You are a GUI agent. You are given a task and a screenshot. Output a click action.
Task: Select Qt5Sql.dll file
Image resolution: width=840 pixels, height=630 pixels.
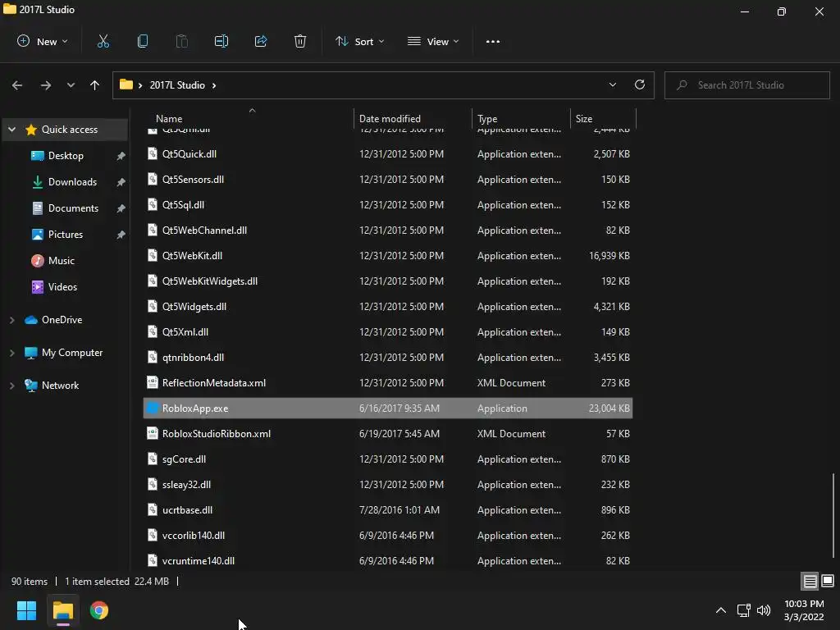[388, 204]
